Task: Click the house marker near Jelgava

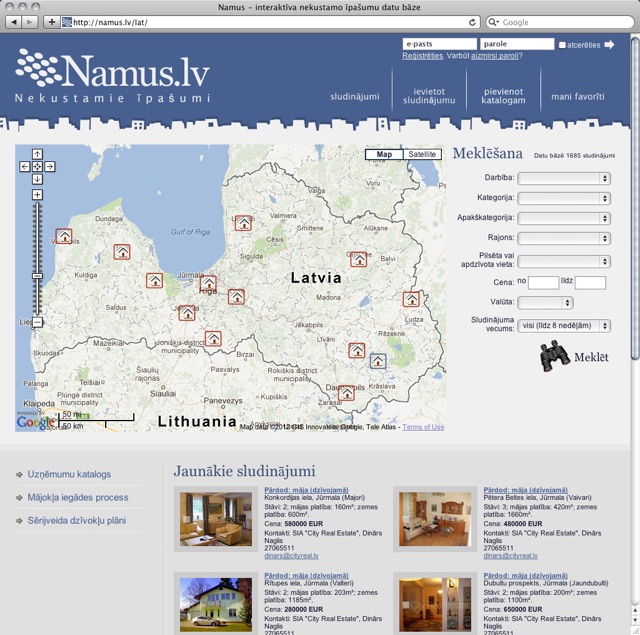Action: (187, 313)
